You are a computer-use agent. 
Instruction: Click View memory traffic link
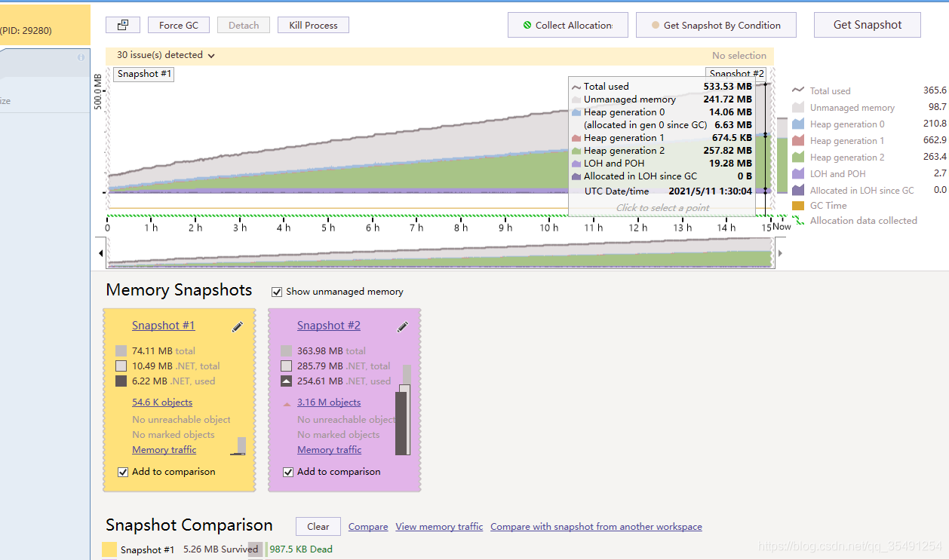click(x=439, y=527)
